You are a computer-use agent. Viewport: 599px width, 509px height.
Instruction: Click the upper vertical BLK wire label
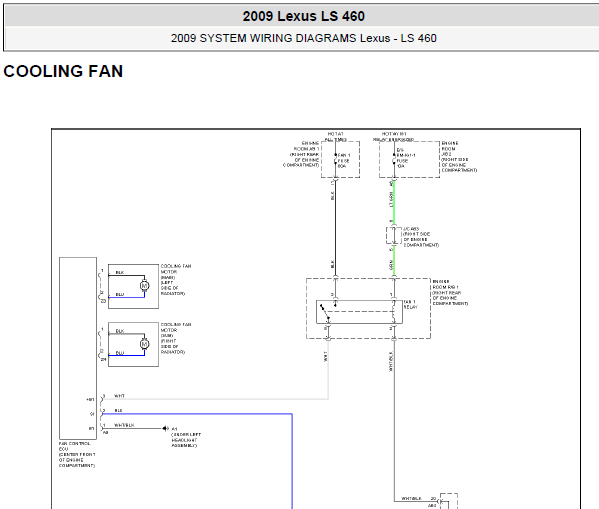tap(332, 196)
